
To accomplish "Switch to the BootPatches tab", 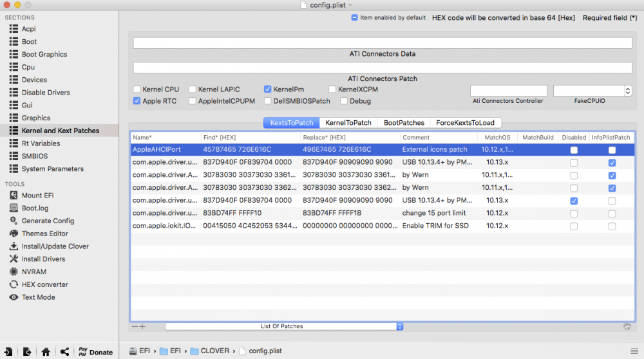I will (x=404, y=123).
